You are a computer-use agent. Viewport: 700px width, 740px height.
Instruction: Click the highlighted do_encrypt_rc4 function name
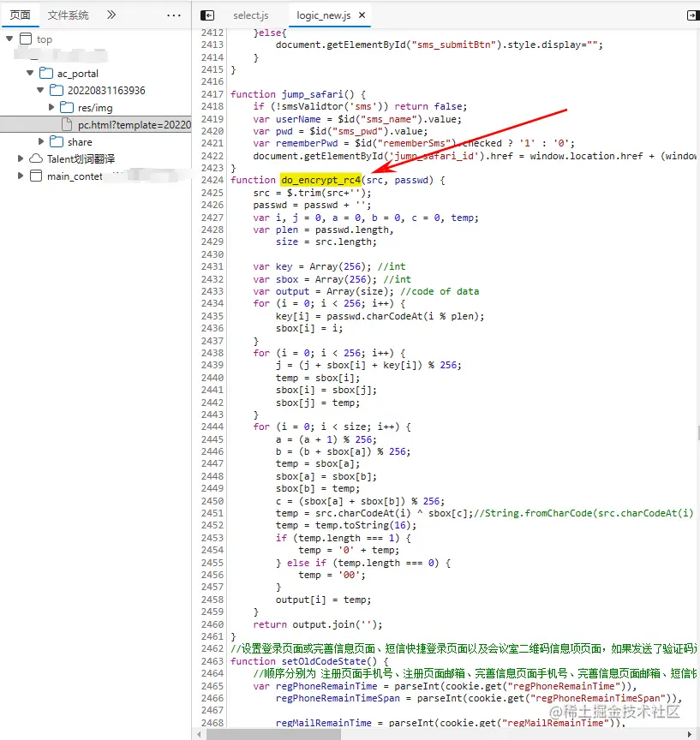(321, 180)
